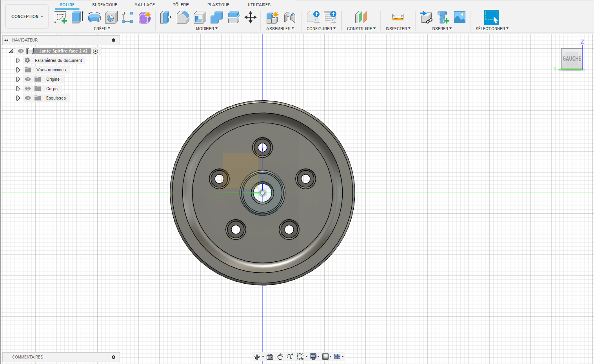Click the Configure model icon
594x364 pixels.
tap(313, 17)
